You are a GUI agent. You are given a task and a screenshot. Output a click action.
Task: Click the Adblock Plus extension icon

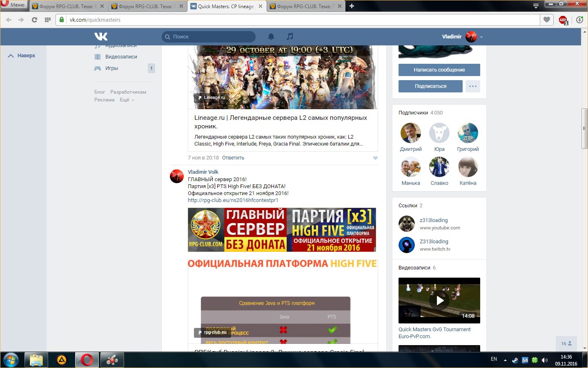(563, 20)
